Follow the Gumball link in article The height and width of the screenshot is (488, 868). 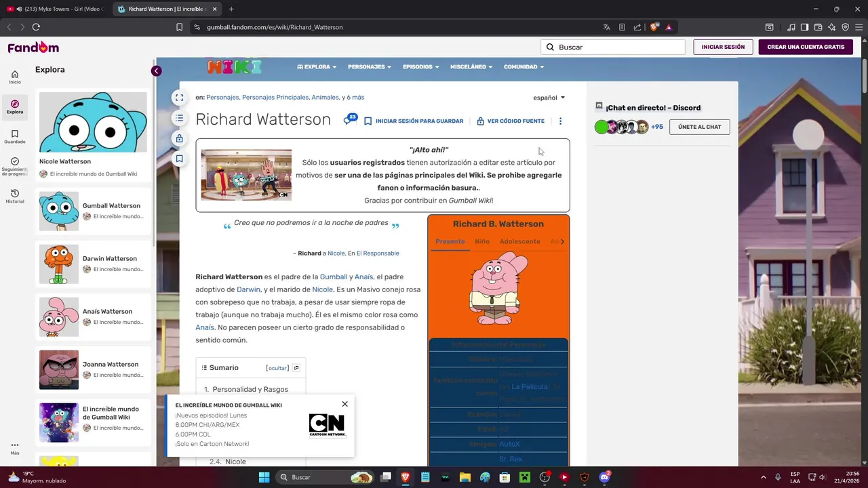click(334, 277)
